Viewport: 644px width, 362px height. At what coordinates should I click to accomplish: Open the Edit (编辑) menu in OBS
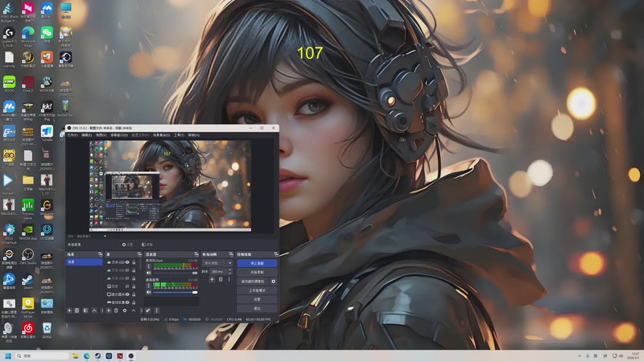tap(87, 134)
